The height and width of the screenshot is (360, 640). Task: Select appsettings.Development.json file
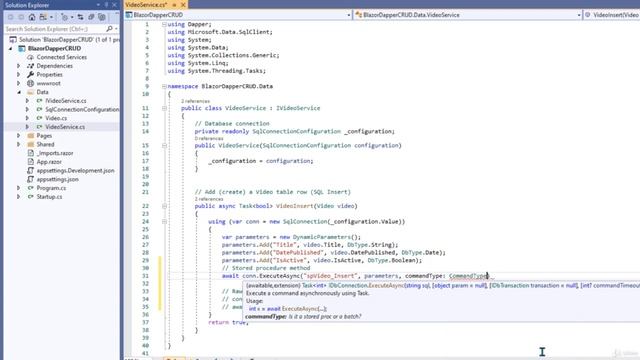76,171
